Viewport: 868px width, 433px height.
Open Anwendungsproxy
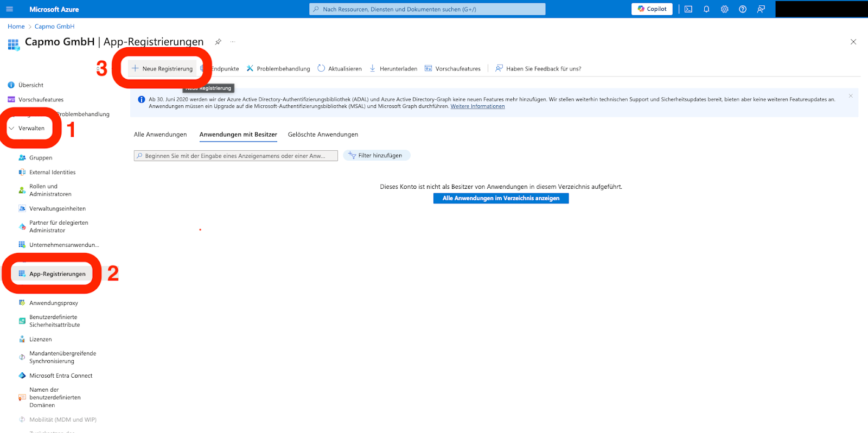[x=53, y=303]
